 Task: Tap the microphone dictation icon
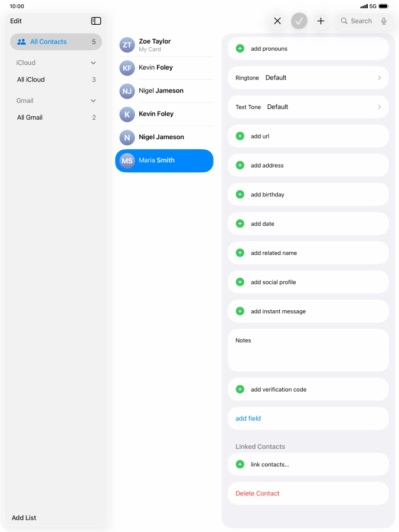[x=384, y=21]
